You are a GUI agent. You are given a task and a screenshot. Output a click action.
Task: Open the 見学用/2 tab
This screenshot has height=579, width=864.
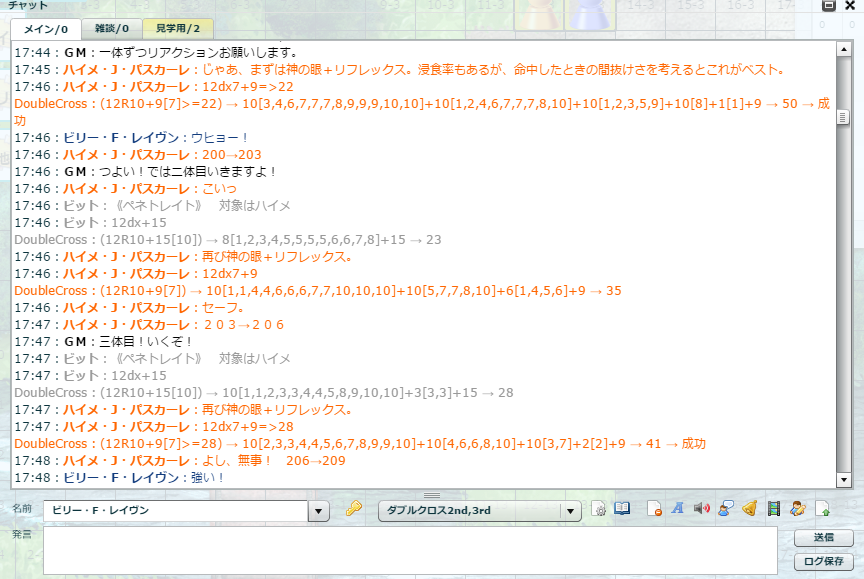click(x=177, y=28)
